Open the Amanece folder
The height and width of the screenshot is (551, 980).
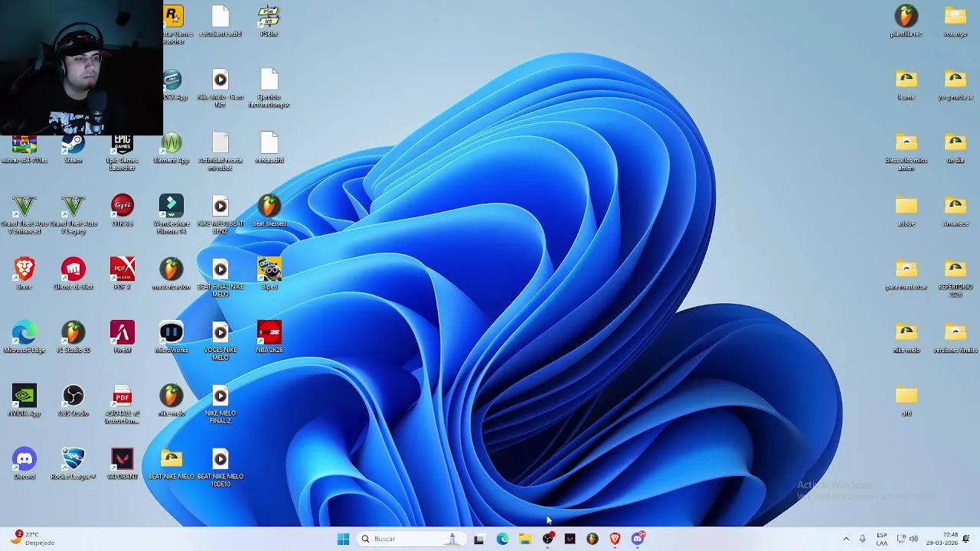coord(955,210)
